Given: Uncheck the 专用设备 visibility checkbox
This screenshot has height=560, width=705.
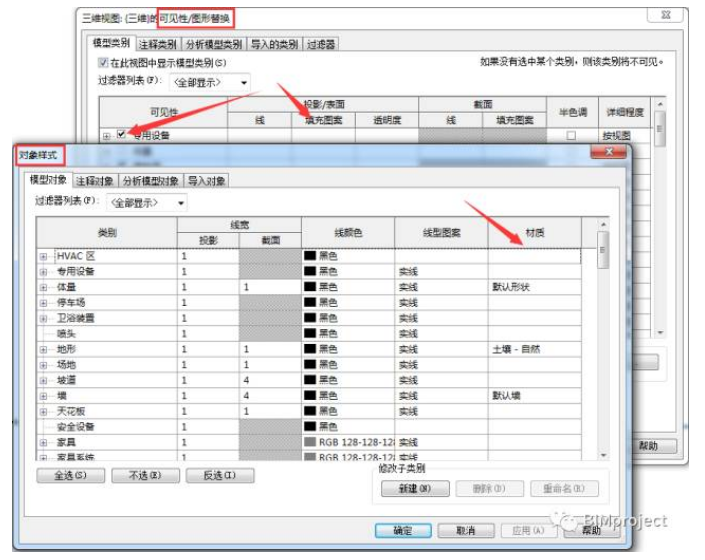Looking at the screenshot, I should (x=121, y=135).
